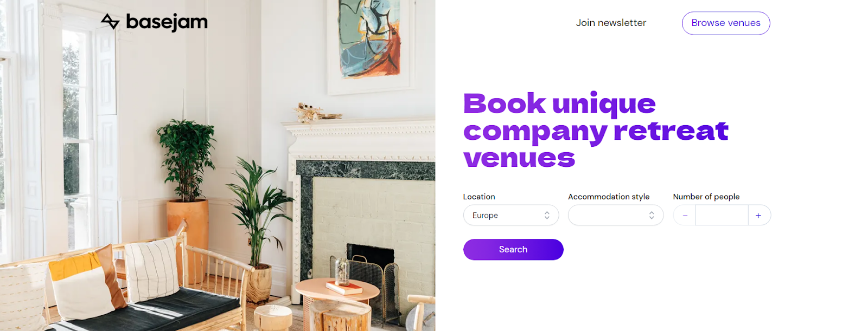Decrease number of people with minus
Viewport: 868px width, 331px height.
pos(685,216)
